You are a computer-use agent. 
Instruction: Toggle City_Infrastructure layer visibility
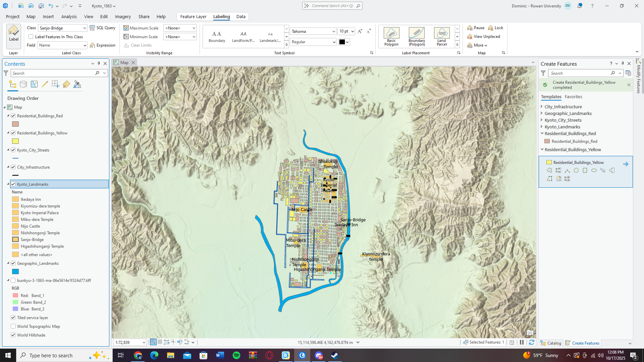(x=13, y=167)
